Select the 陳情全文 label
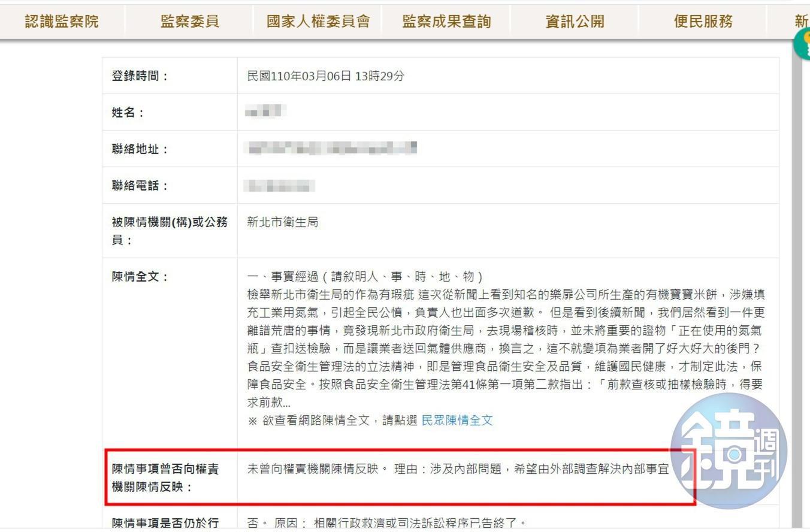The height and width of the screenshot is (532, 810). click(140, 277)
